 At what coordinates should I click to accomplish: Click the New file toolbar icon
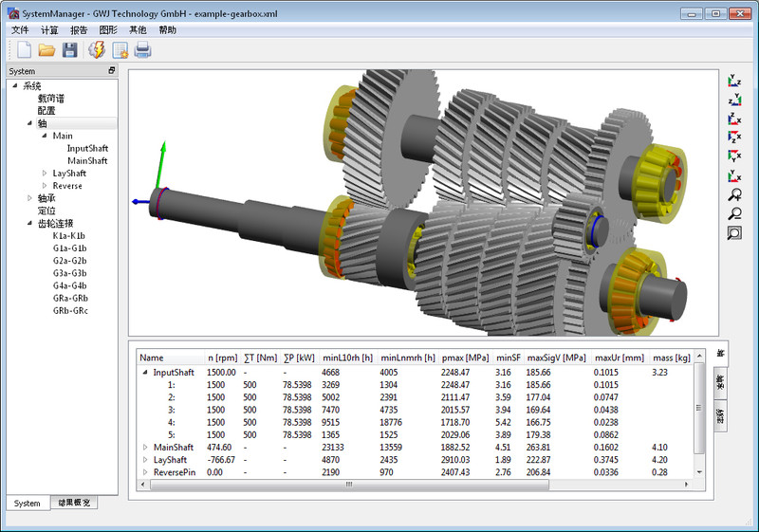(x=24, y=50)
